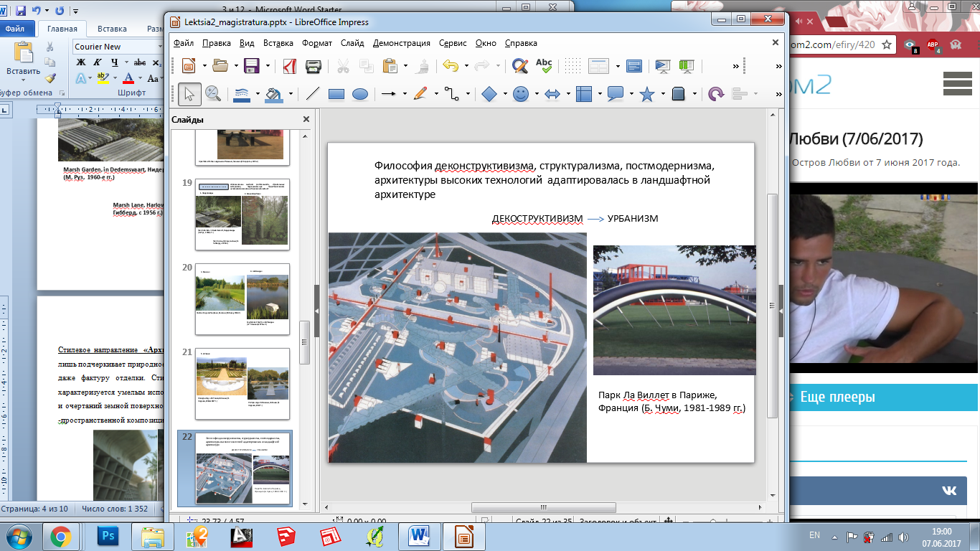Click the text box insert icon
Image resolution: width=980 pixels, height=551 pixels.
[634, 66]
